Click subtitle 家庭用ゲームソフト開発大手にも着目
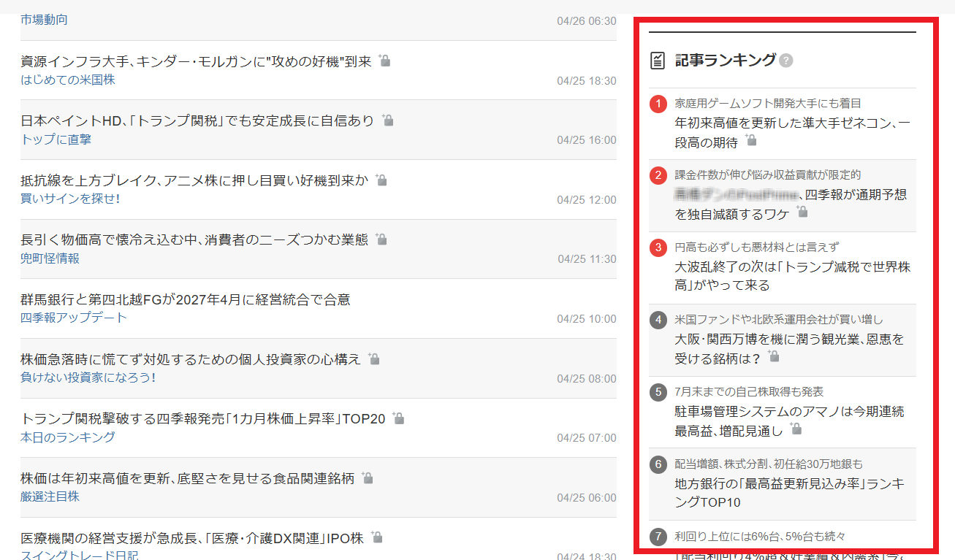 (768, 104)
